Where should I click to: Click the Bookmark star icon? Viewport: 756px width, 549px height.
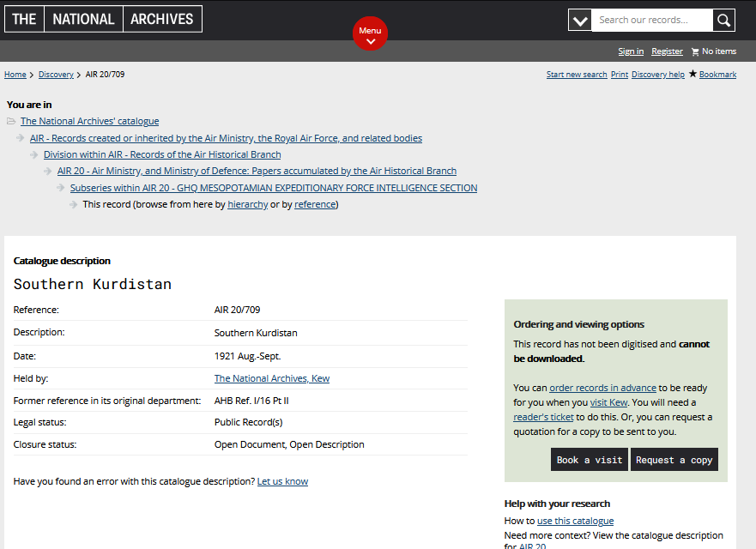[x=692, y=74]
